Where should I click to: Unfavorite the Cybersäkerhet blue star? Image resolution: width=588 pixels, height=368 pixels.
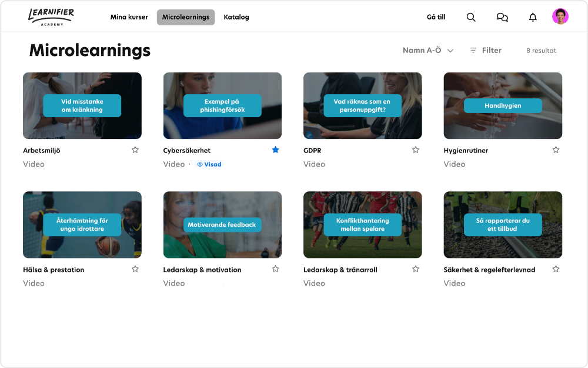pos(275,150)
